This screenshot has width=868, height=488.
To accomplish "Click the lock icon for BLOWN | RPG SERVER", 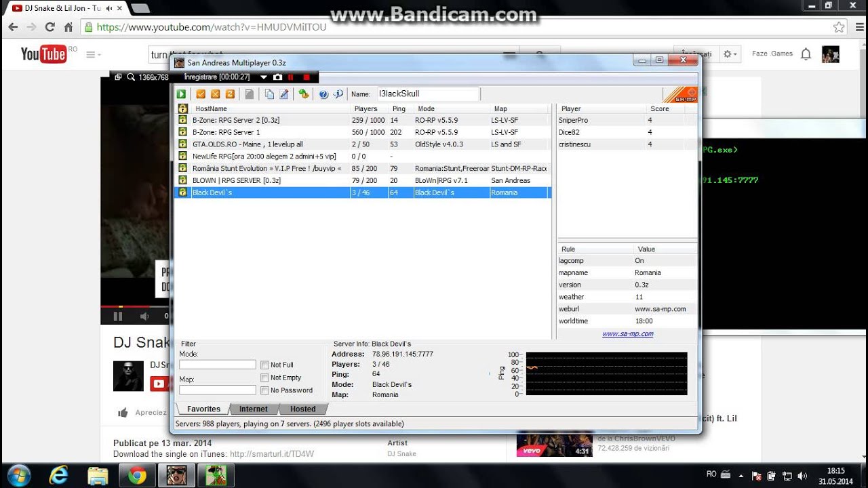I will (182, 180).
